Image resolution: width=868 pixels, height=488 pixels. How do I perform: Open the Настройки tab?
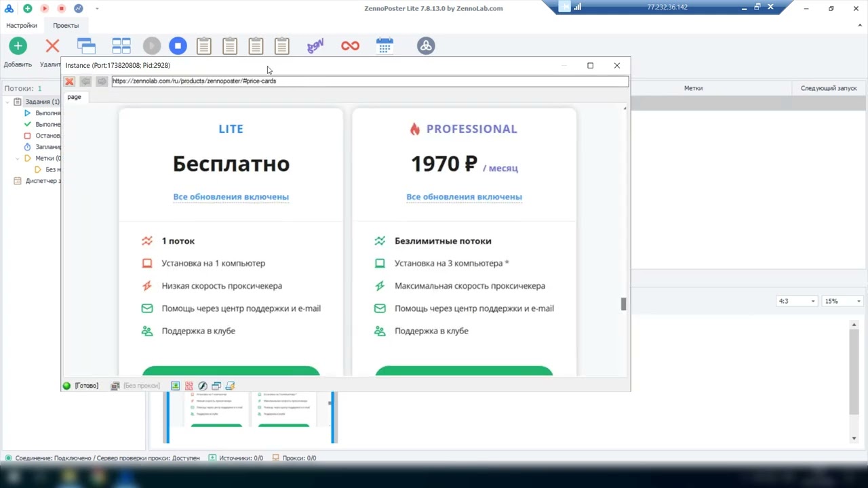click(22, 25)
